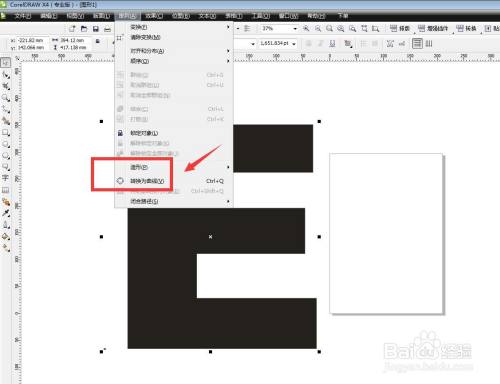Select the Polygon tool in toolbox
Image resolution: width=500 pixels, height=384 pixels.
(6, 156)
